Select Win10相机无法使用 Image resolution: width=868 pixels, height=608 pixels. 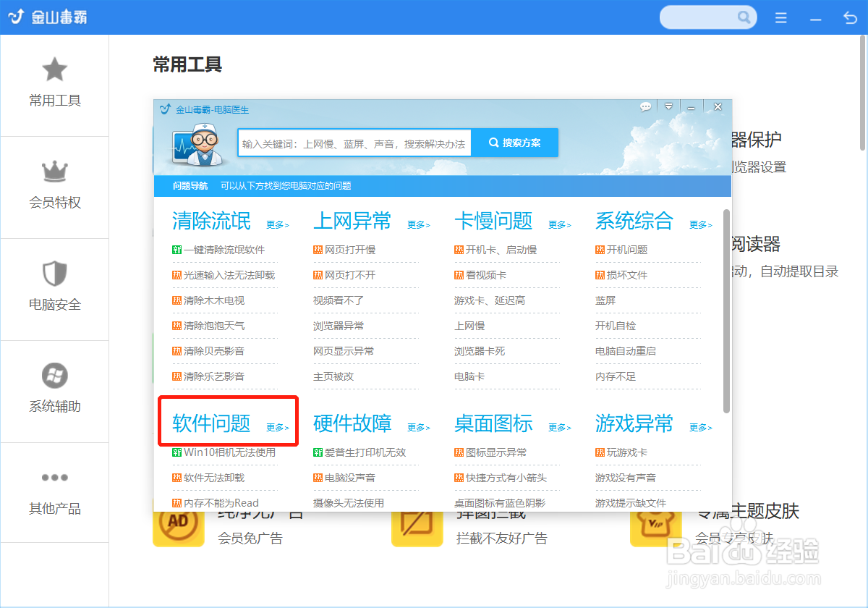(x=229, y=452)
